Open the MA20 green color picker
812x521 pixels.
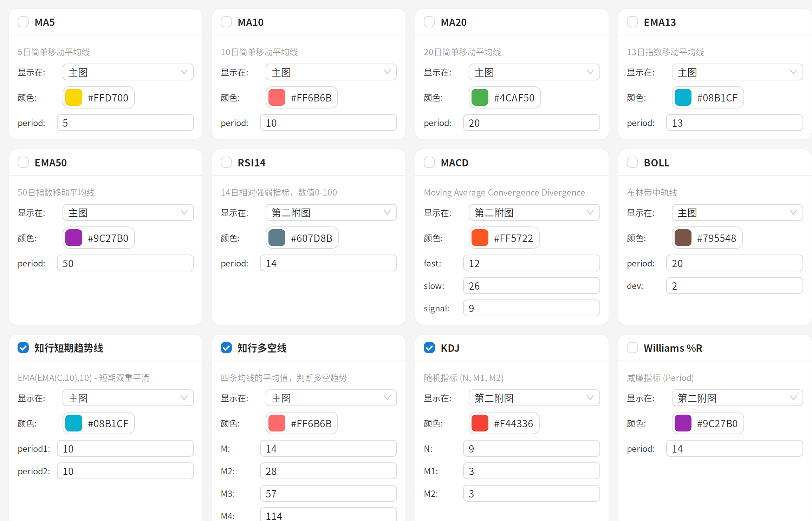pos(480,98)
